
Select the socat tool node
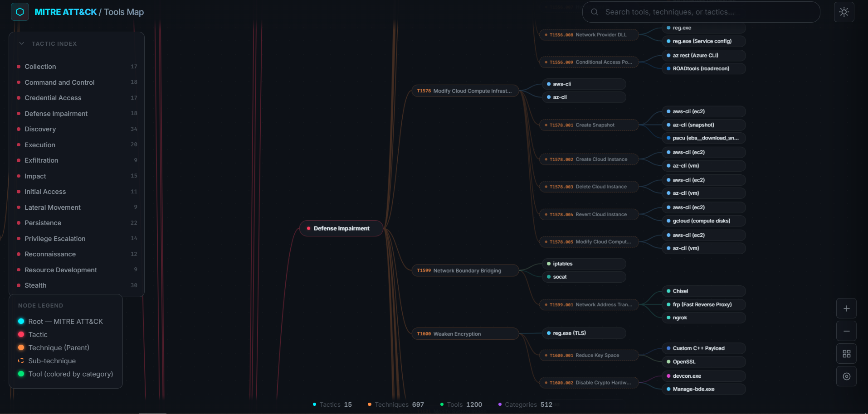(584, 277)
